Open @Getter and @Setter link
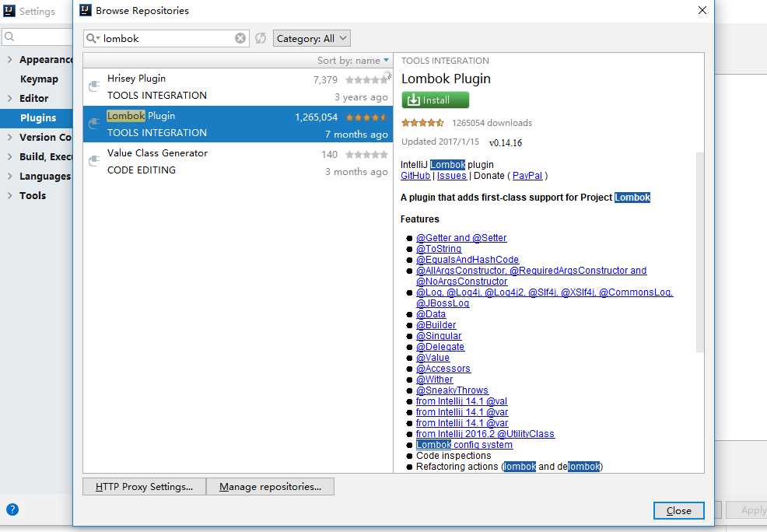Screen dimensions: 767x532 461,238
